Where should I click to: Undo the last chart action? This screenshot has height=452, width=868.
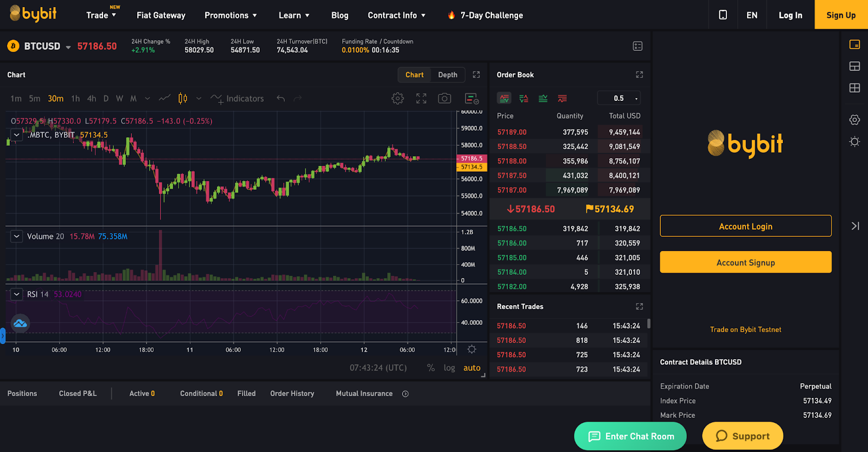point(280,98)
